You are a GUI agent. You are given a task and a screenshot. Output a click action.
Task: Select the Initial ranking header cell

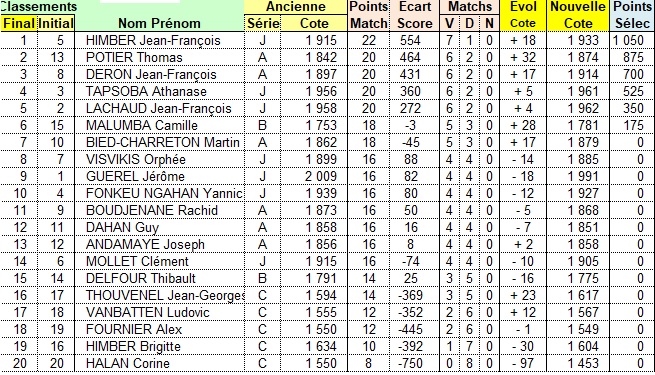point(56,23)
